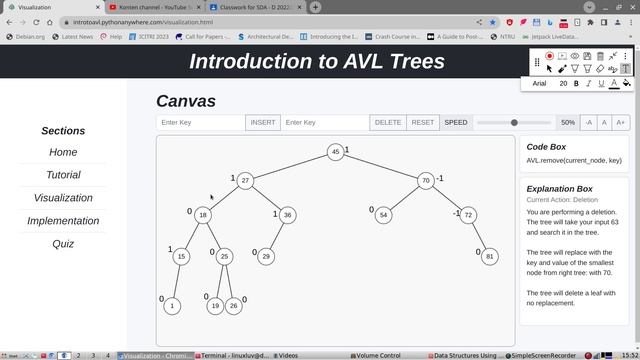Open the tab search dropdown chevron
Image resolution: width=640 pixels, height=360 pixels.
[x=589, y=7]
